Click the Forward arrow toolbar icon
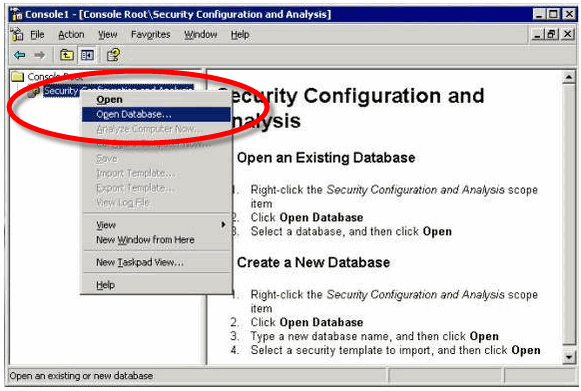Viewport: 581px width, 391px height. coord(39,55)
